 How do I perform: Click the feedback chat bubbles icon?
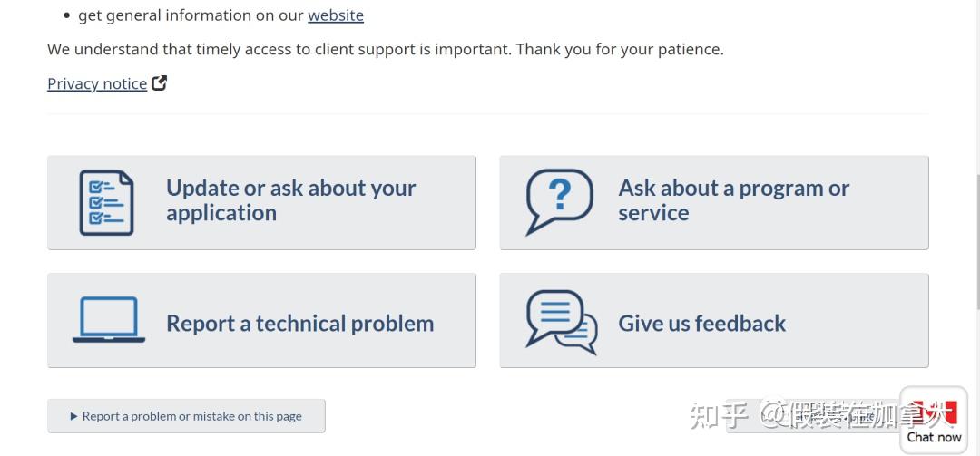(562, 322)
